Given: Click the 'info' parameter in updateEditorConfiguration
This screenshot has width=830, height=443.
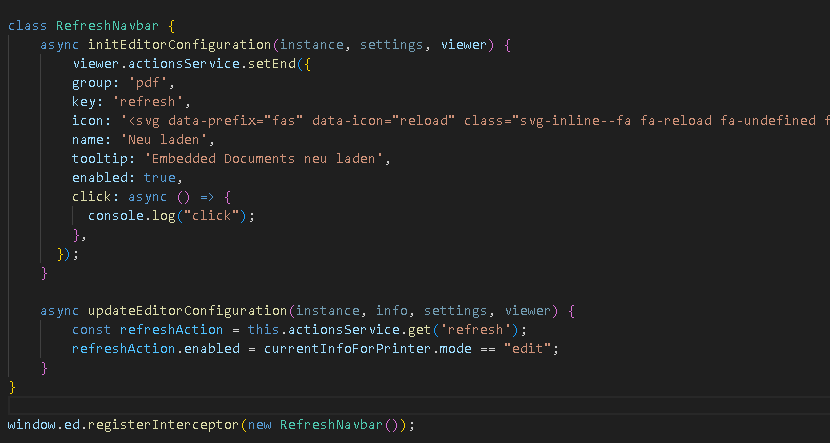Looking at the screenshot, I should pos(391,311).
